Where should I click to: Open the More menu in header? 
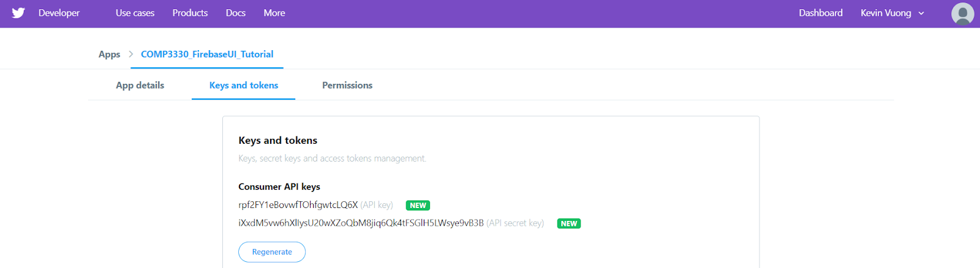(274, 13)
